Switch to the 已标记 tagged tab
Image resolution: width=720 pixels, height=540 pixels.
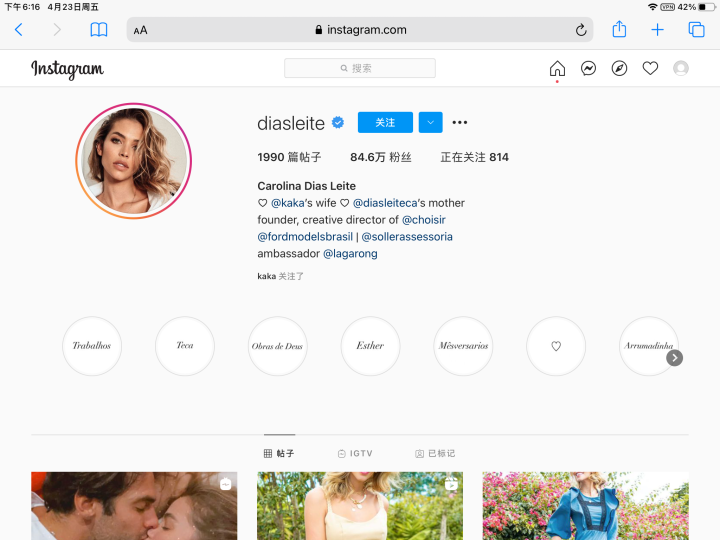(435, 453)
